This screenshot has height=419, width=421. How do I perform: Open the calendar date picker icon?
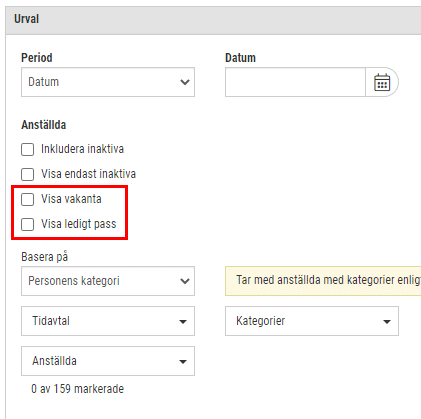click(x=382, y=82)
